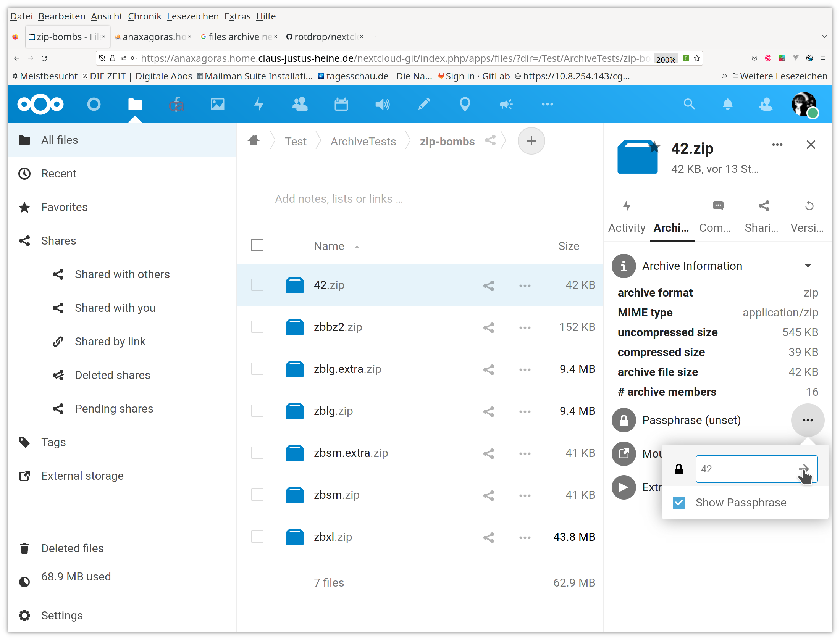Open the Photos app icon in header

pos(218,104)
